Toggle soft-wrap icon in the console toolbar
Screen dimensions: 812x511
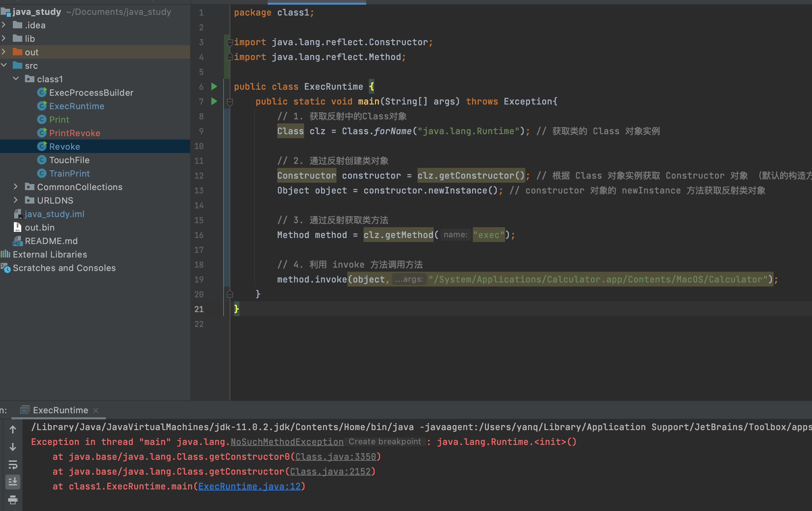tap(13, 465)
